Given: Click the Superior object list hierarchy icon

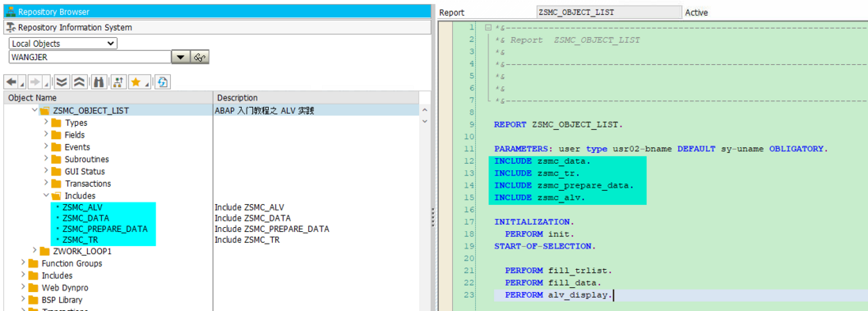Looking at the screenshot, I should (119, 82).
